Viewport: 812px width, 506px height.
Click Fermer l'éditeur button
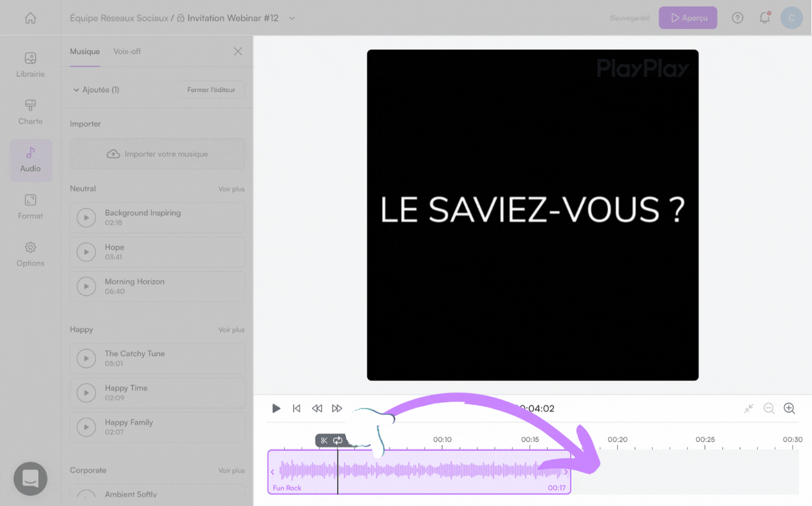click(212, 90)
